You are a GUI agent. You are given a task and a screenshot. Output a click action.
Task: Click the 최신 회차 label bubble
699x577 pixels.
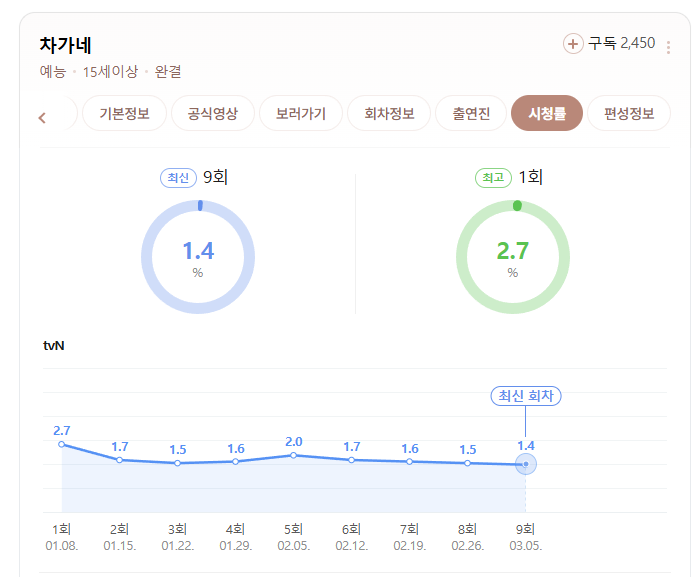pyautogui.click(x=526, y=396)
